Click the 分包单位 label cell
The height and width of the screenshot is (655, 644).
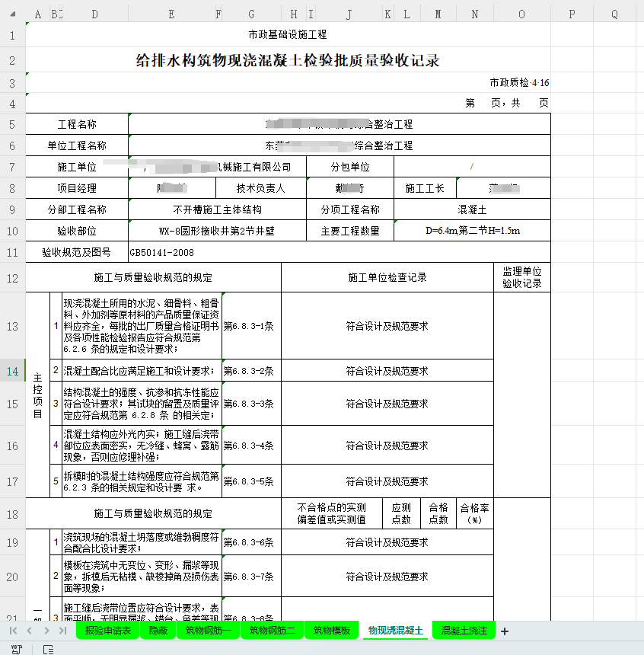click(x=350, y=167)
